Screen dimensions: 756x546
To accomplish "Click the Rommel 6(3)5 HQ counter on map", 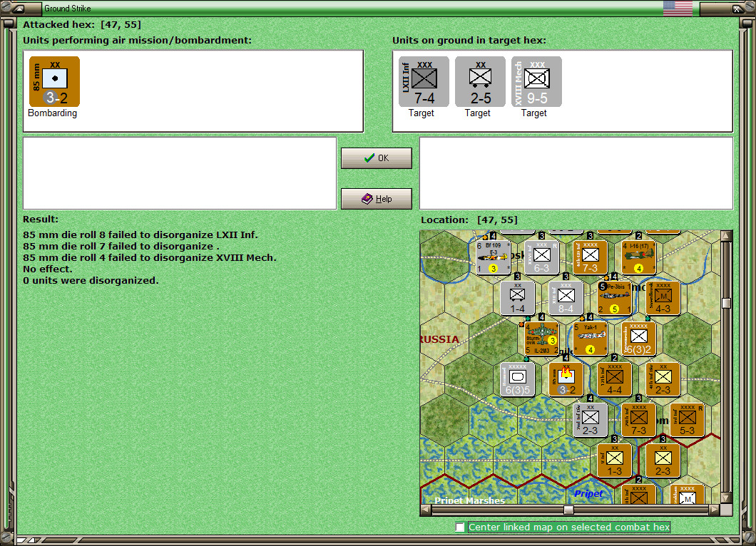I will pyautogui.click(x=517, y=378).
